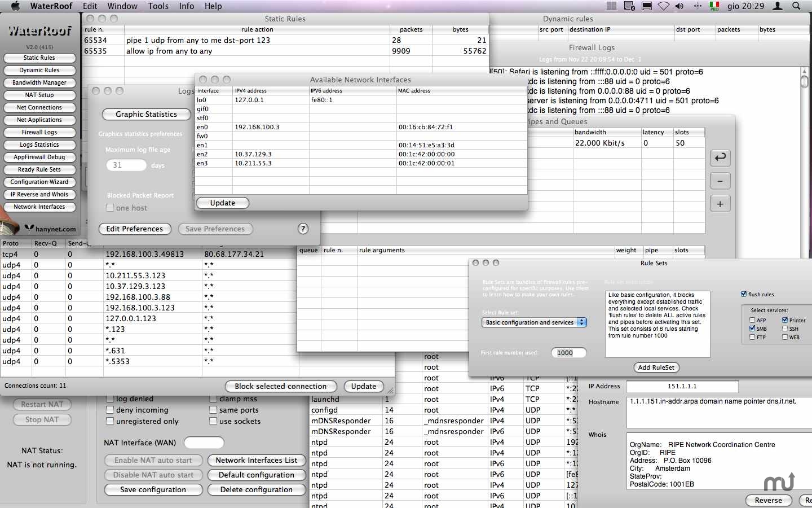Click the Maximum log file age field
Image resolution: width=812 pixels, height=508 pixels.
pyautogui.click(x=126, y=165)
